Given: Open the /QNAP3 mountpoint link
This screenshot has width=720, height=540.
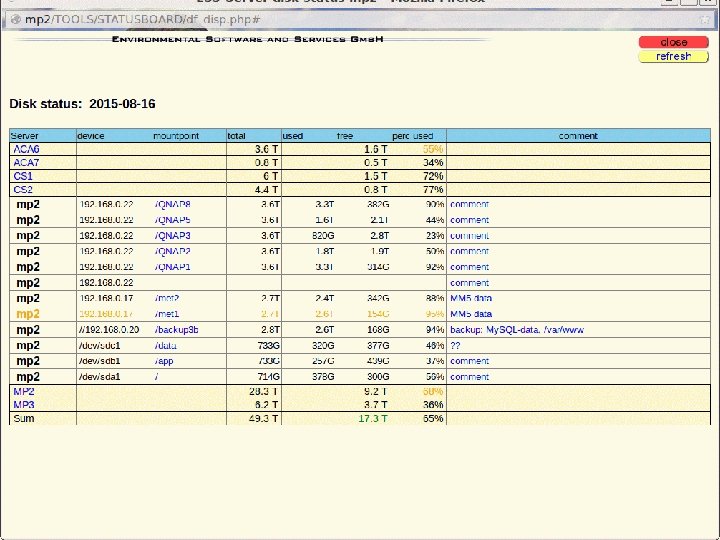Looking at the screenshot, I should [x=173, y=236].
